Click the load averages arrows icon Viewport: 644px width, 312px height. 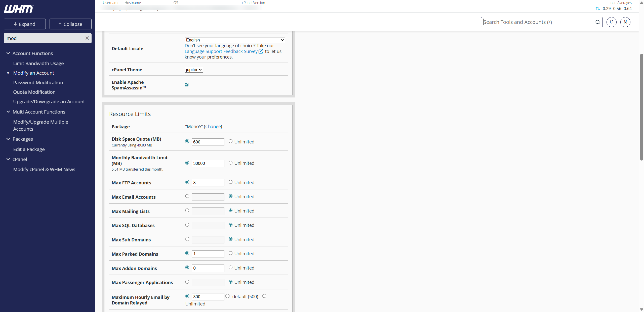click(x=598, y=9)
